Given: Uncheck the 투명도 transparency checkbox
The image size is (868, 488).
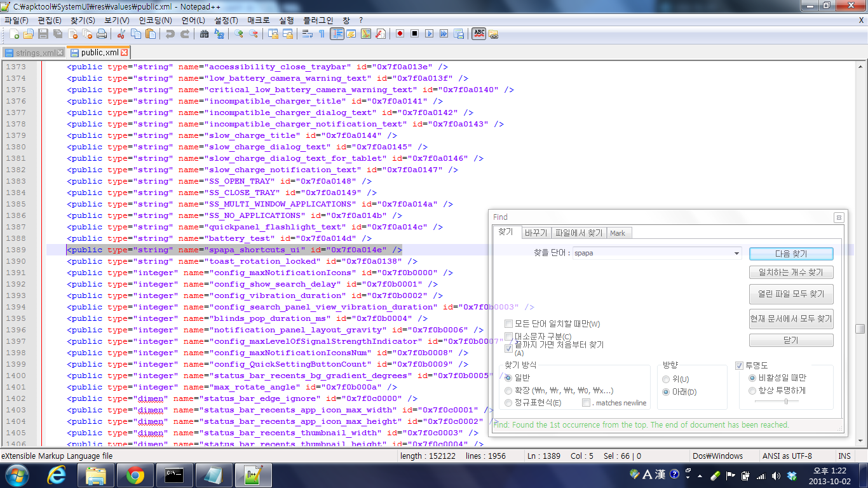Looking at the screenshot, I should [x=739, y=365].
